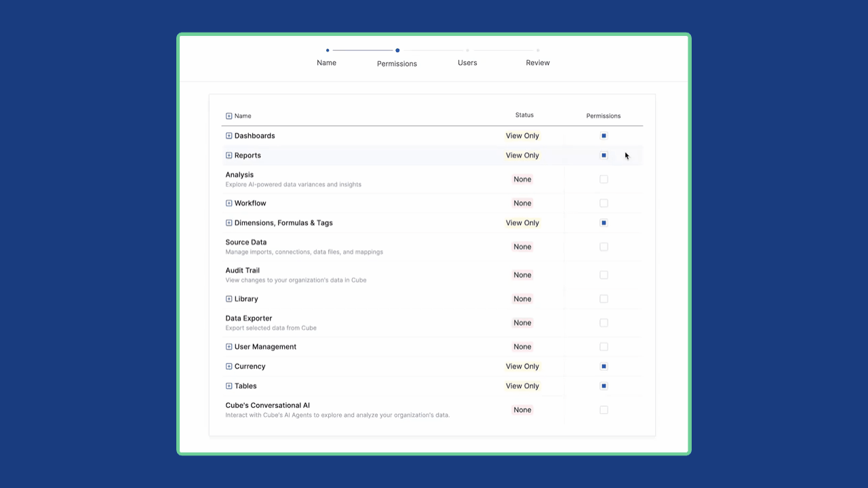This screenshot has width=868, height=488.
Task: Enable the Analysis permission checkbox
Action: tap(604, 180)
